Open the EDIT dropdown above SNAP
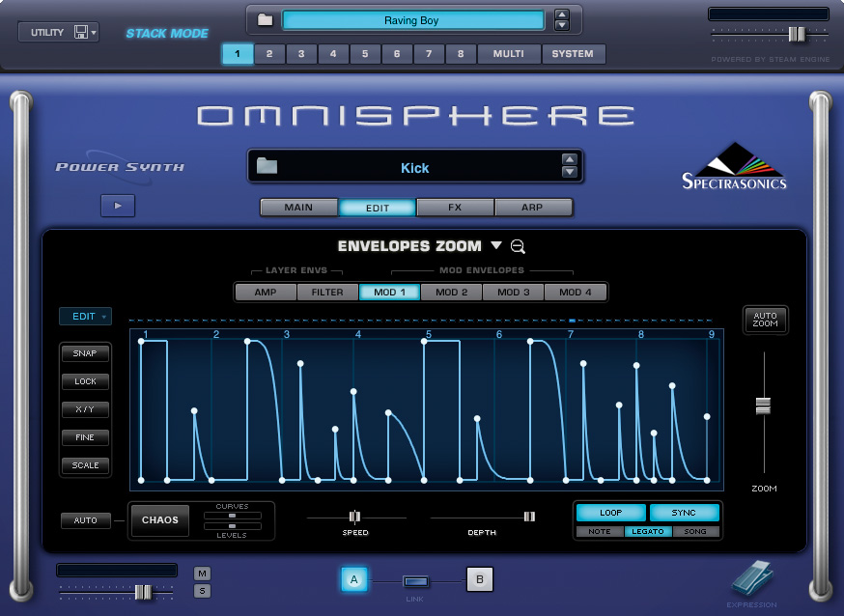The height and width of the screenshot is (616, 844). click(x=85, y=316)
